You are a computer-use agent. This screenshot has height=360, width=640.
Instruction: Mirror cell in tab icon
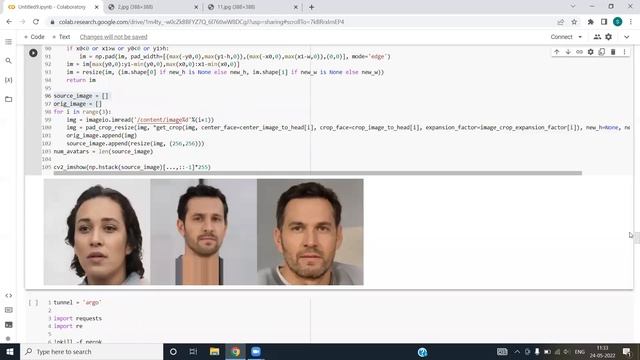pos(602,52)
